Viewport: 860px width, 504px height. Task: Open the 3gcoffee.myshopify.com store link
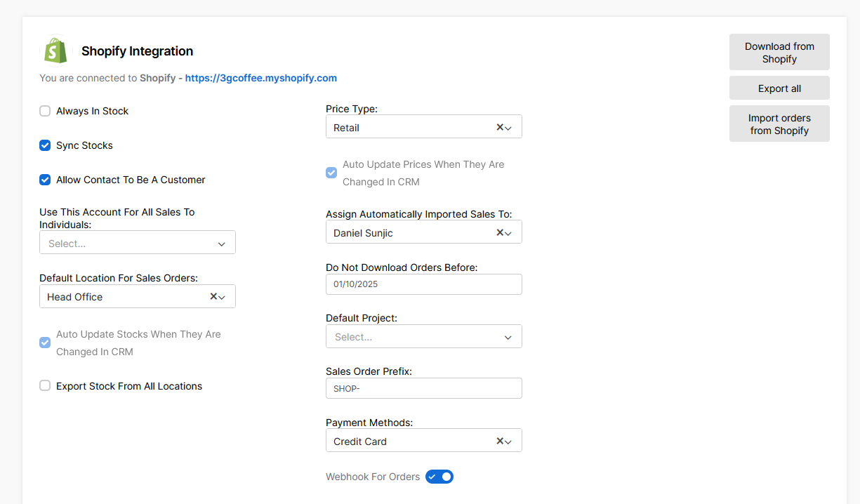click(x=261, y=78)
